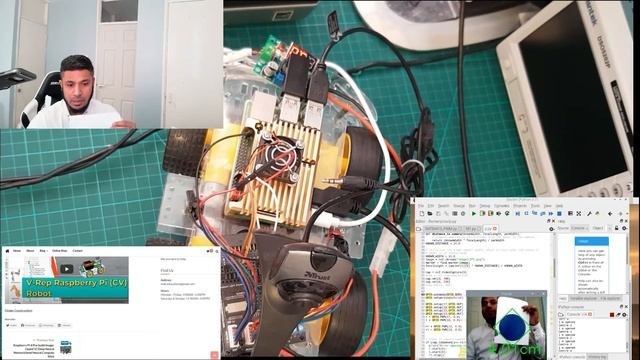The height and width of the screenshot is (360, 640).
Task: Click the search icon on website header
Action: pos(217,251)
